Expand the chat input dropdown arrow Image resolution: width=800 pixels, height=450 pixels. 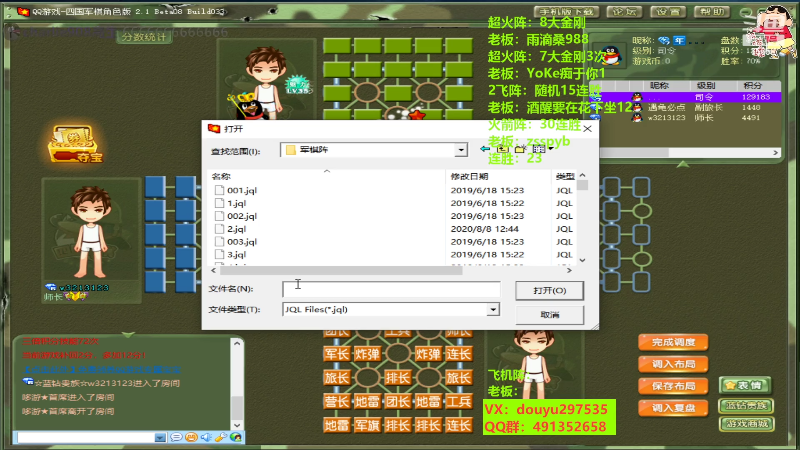click(160, 438)
